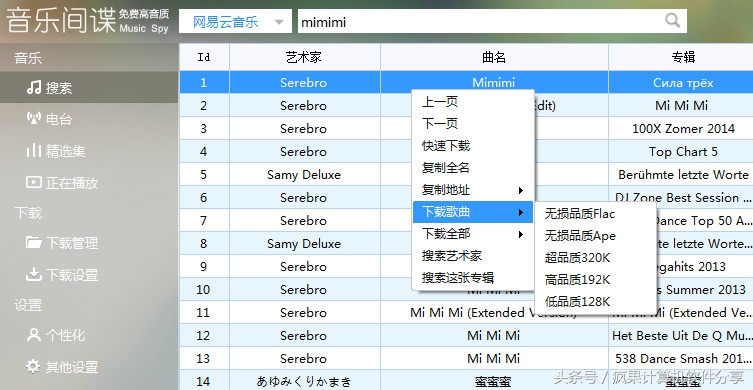
Task: Select album Het Beste Uit De Q Mu...
Action: pyautogui.click(x=682, y=335)
